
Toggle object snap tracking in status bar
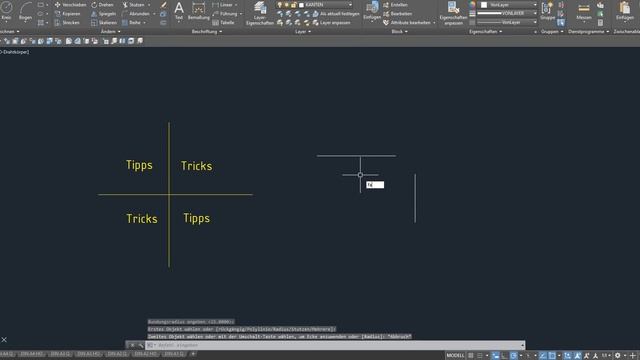(542, 356)
